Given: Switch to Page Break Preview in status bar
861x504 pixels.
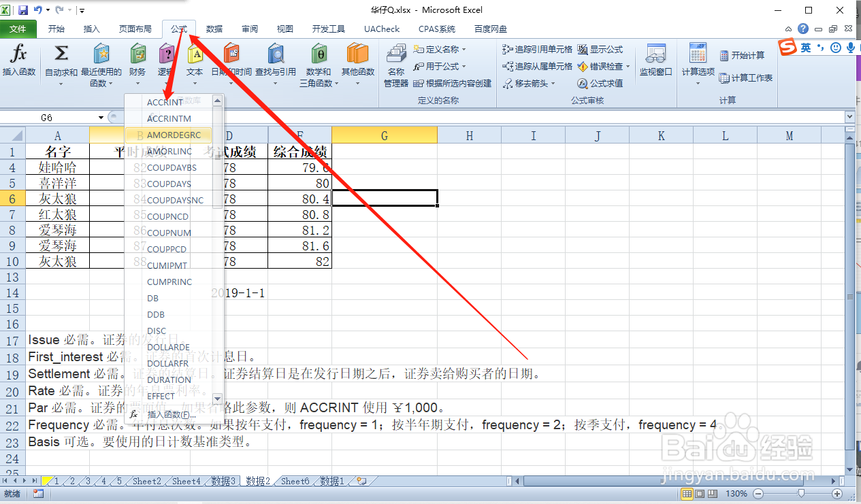Looking at the screenshot, I should point(714,494).
